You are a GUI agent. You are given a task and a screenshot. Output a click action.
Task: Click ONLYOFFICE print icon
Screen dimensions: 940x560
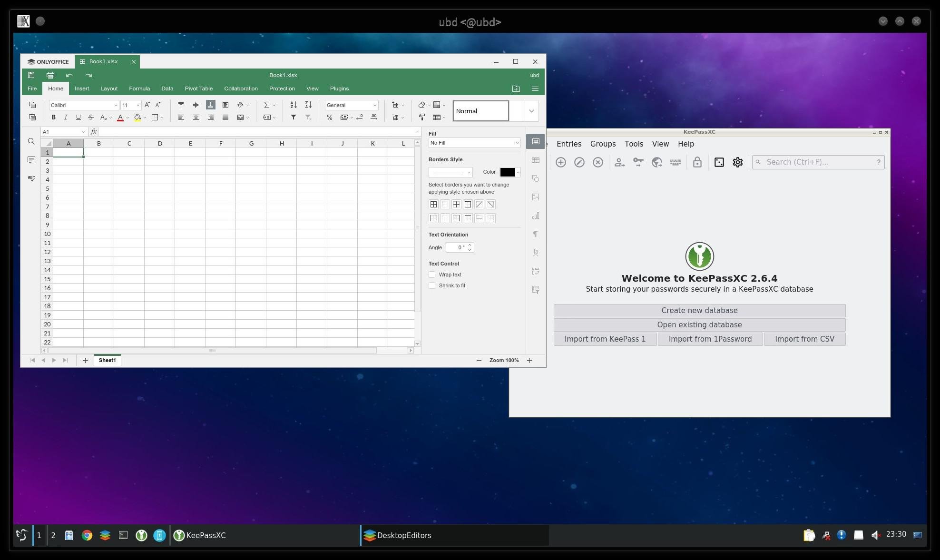coord(50,75)
